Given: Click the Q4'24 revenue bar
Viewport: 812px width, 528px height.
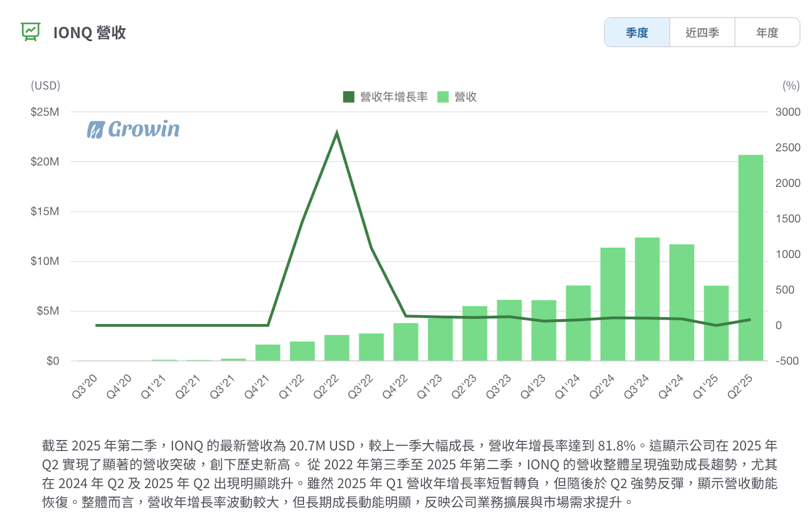Looking at the screenshot, I should (682, 303).
